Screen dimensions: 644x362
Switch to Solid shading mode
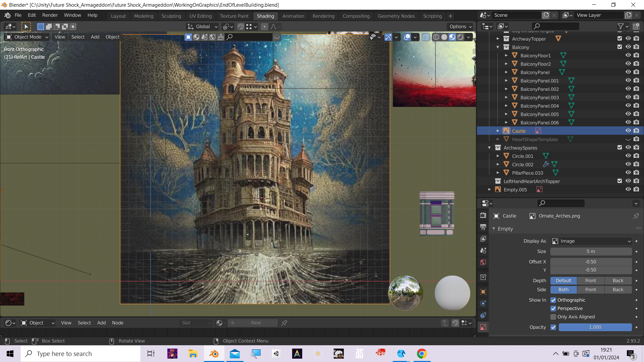click(x=444, y=37)
